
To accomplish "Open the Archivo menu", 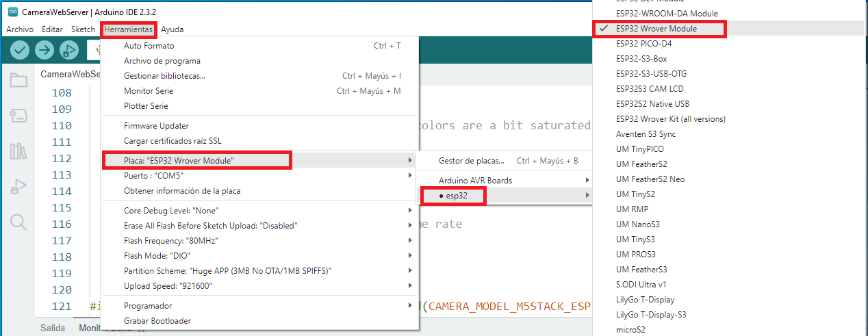I will point(19,29).
